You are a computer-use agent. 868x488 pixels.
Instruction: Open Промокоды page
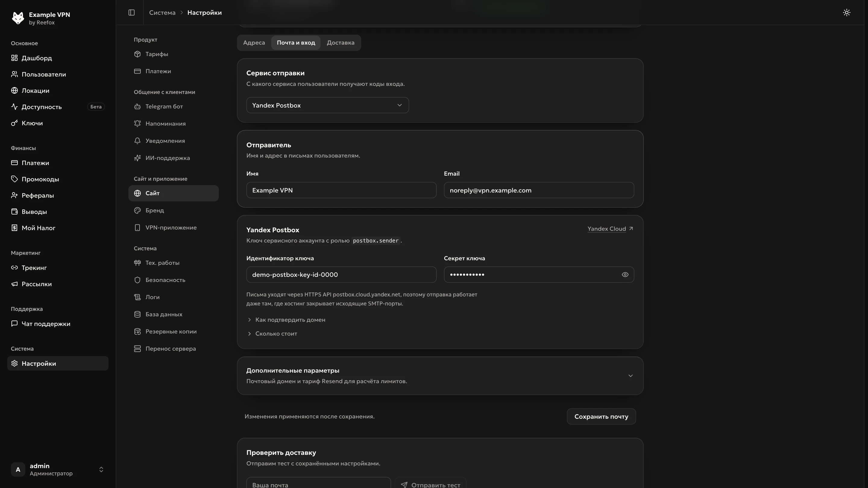coord(58,179)
